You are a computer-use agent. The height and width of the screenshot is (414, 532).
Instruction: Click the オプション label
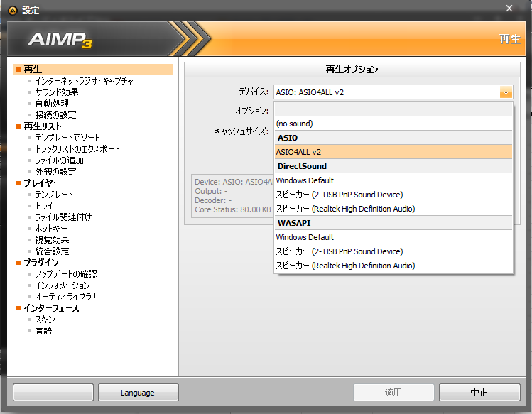coord(251,111)
